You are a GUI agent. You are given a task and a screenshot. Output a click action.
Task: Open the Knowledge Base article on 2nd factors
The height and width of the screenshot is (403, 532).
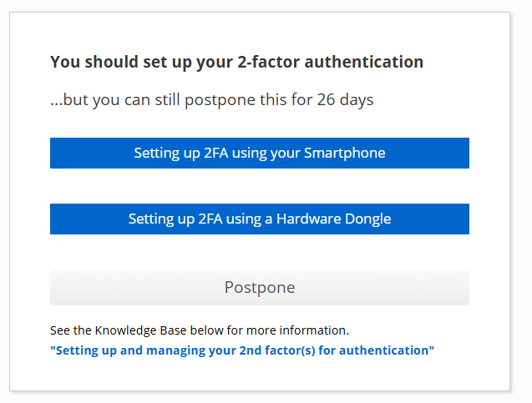tap(242, 350)
